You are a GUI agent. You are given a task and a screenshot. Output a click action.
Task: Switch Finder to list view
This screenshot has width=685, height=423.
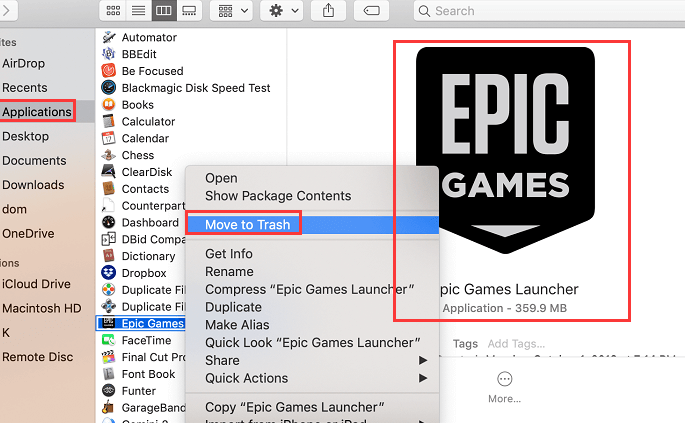click(x=138, y=10)
